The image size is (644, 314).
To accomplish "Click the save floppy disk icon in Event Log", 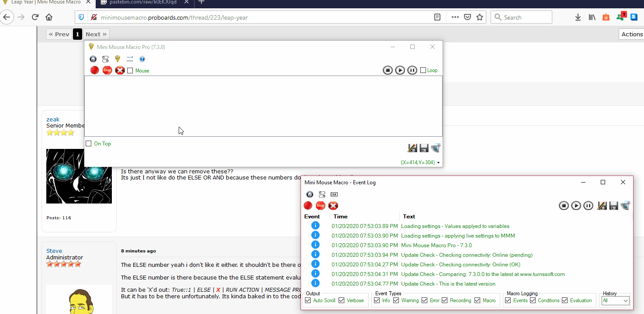I will pyautogui.click(x=613, y=206).
